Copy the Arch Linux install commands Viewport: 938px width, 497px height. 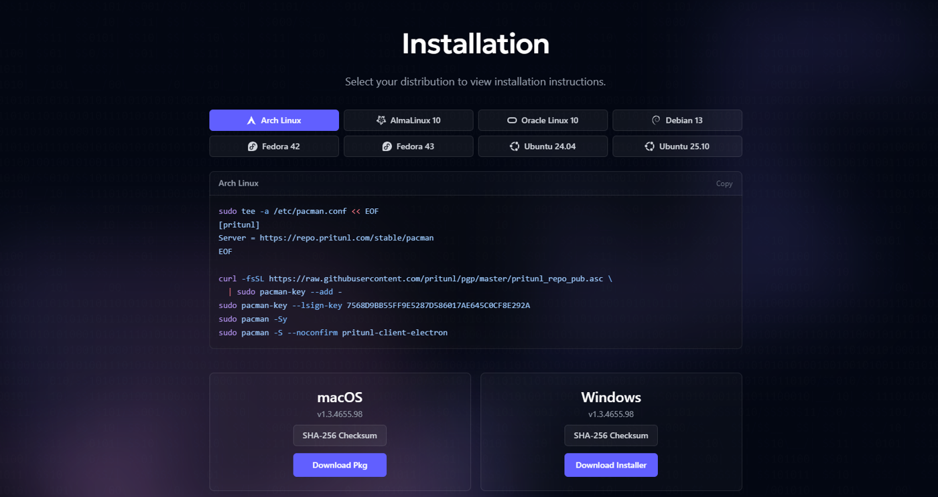(x=724, y=184)
